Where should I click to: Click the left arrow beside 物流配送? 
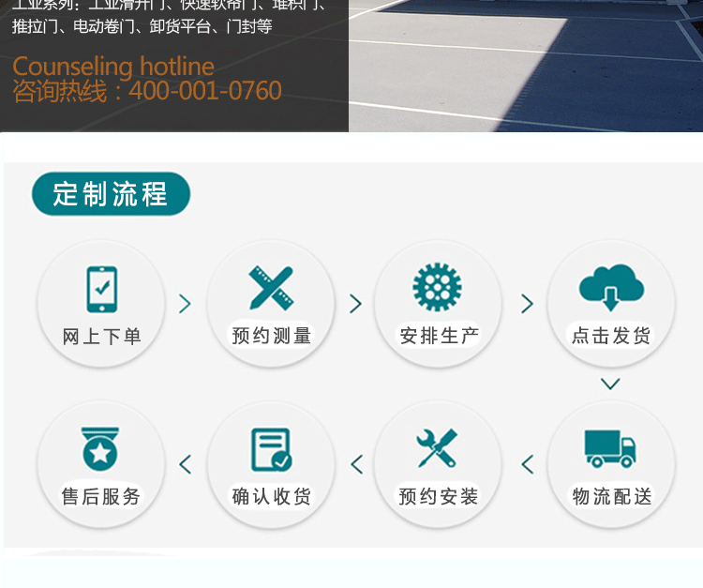528,464
